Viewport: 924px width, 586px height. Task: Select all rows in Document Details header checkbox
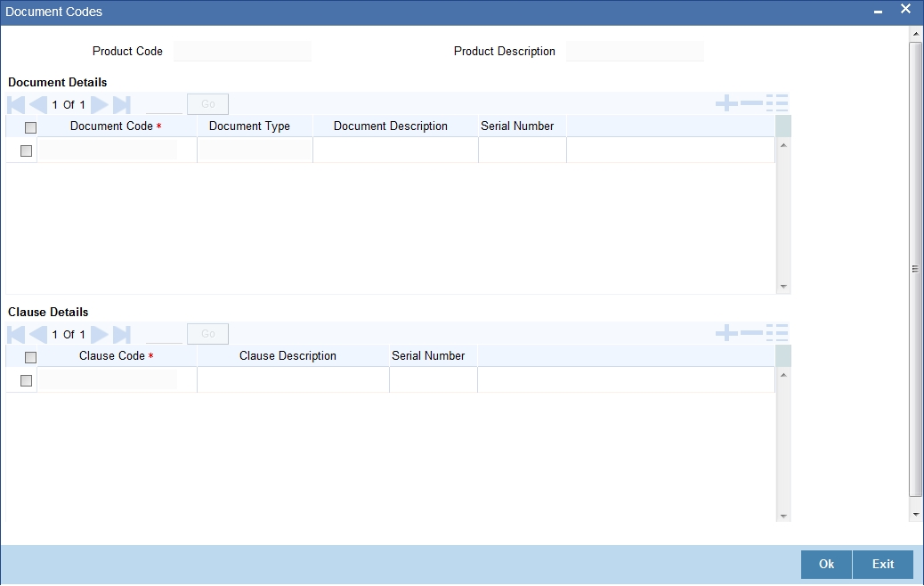click(x=30, y=127)
